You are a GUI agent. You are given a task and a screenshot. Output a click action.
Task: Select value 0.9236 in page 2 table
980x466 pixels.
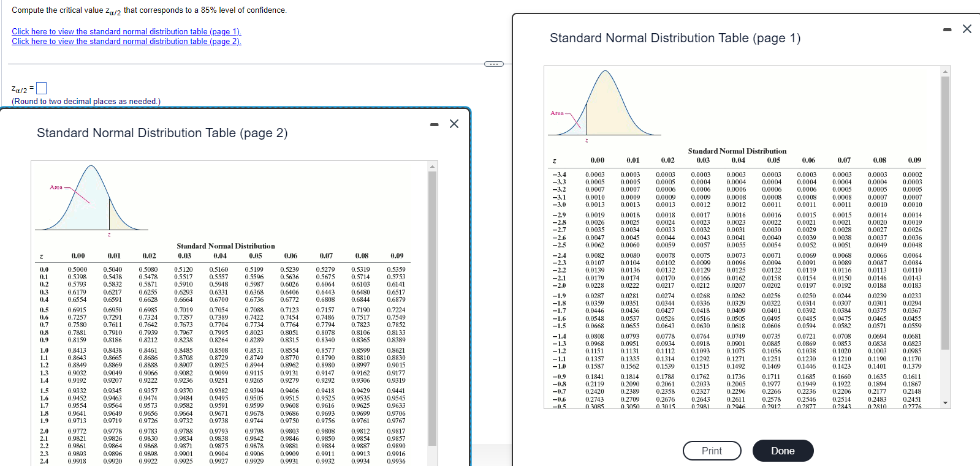[183, 380]
